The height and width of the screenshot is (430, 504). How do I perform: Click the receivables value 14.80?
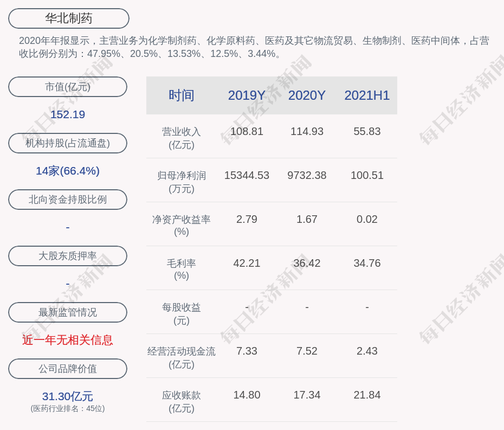[x=247, y=395]
